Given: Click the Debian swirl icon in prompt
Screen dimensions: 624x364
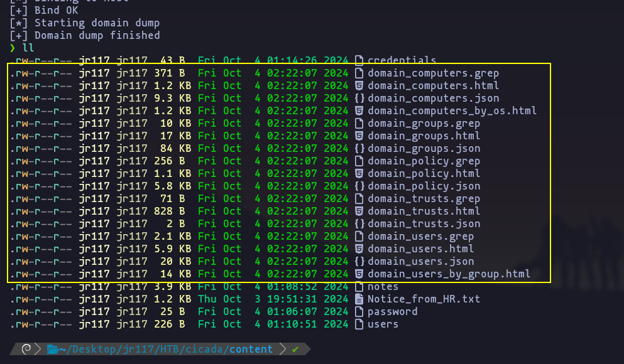Looking at the screenshot, I should point(26,350).
